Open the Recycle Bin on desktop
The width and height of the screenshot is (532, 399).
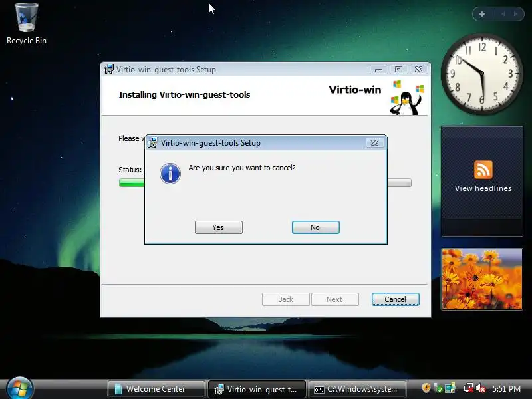tap(27, 24)
